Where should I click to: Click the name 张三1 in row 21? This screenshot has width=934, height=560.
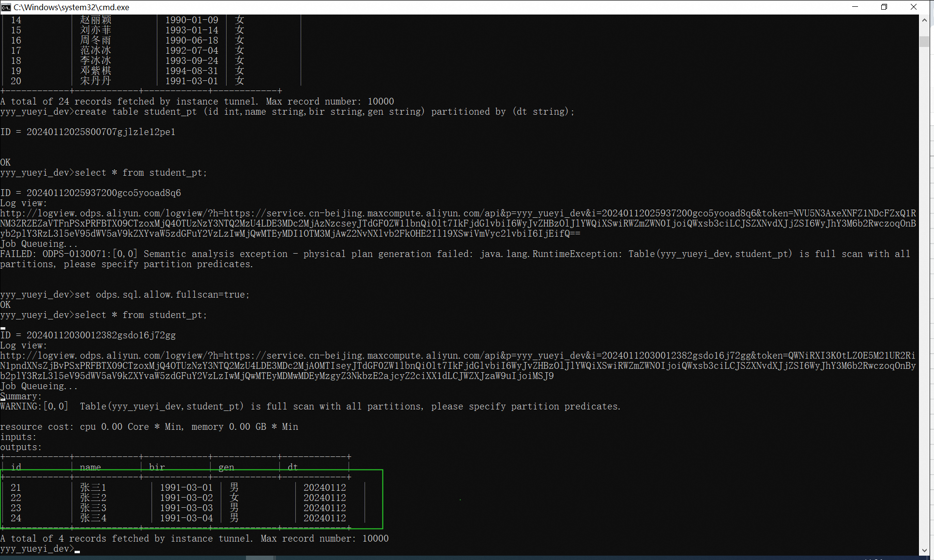[x=93, y=487]
